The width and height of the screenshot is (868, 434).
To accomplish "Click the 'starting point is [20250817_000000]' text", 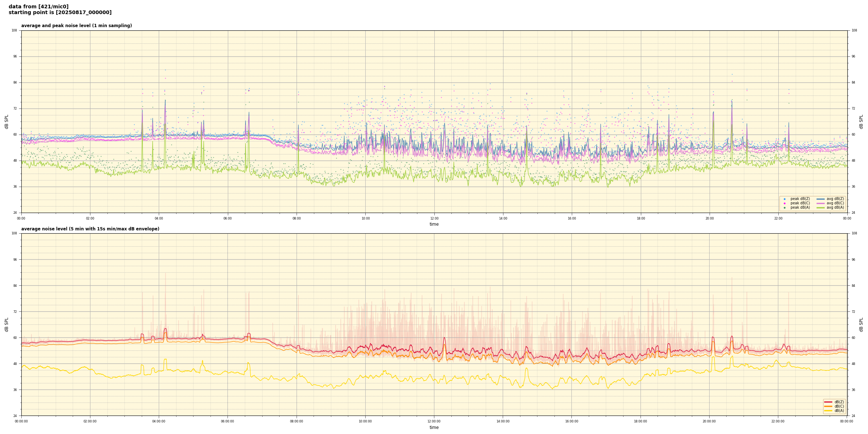I will (x=60, y=12).
